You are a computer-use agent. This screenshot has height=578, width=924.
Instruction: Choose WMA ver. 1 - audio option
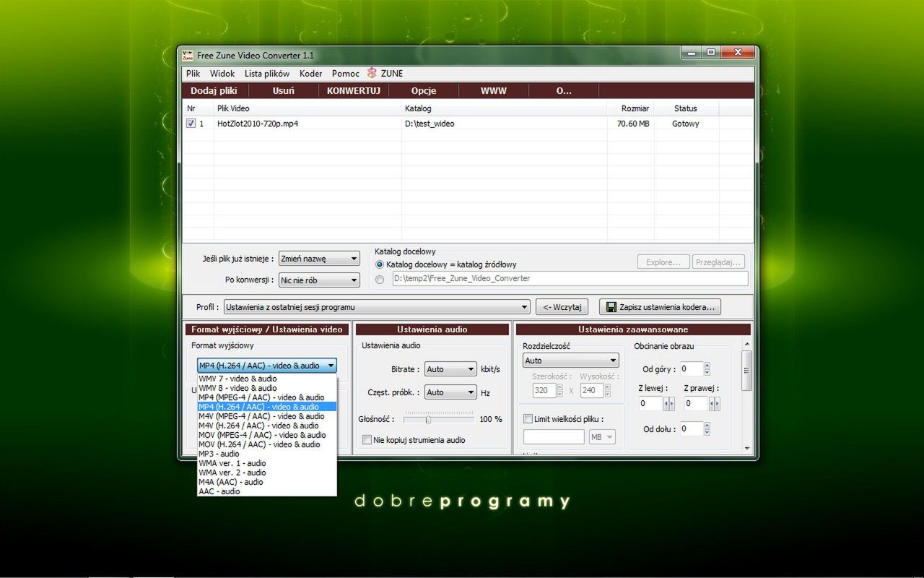(x=267, y=463)
